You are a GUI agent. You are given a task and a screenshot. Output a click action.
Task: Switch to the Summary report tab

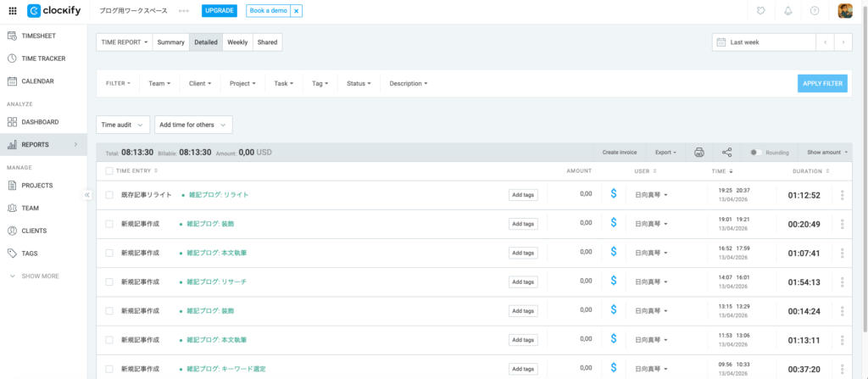point(170,42)
